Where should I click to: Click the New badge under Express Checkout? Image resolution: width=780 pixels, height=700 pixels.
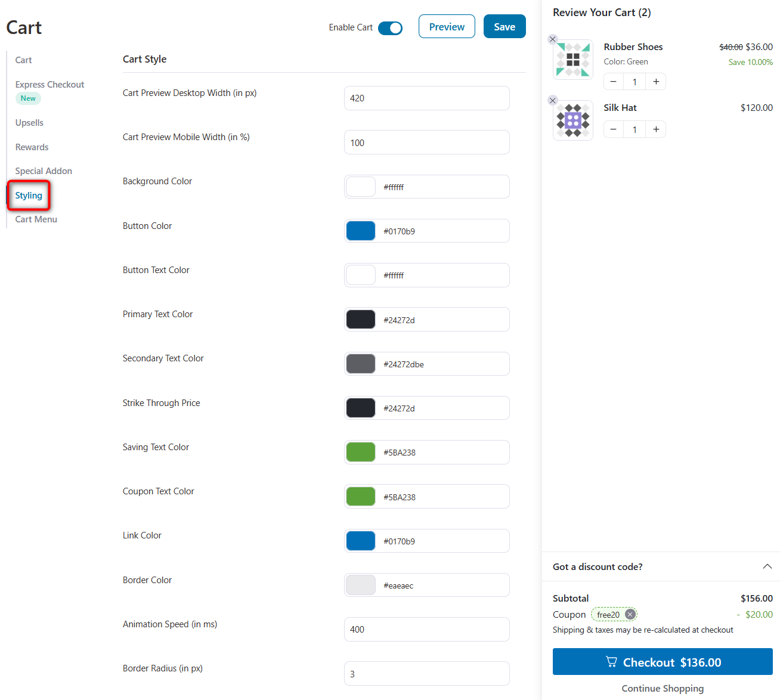click(28, 98)
